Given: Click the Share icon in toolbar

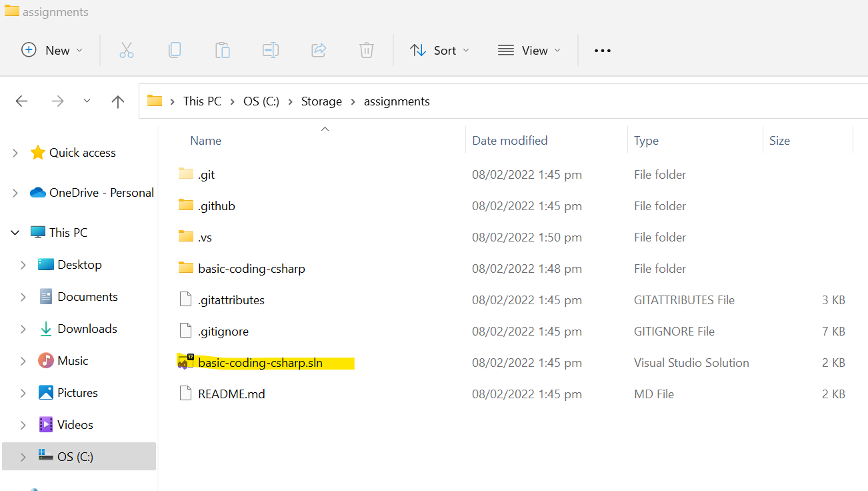Looking at the screenshot, I should [x=319, y=50].
